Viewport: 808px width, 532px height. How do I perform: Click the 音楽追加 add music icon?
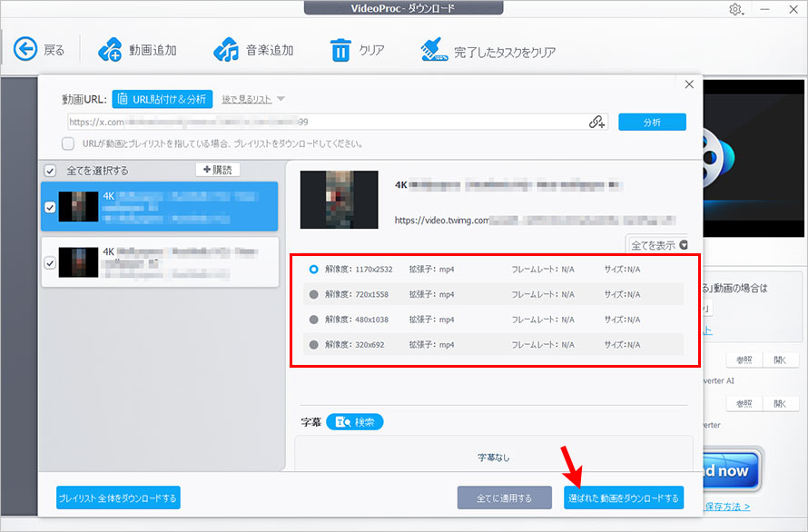click(x=226, y=50)
